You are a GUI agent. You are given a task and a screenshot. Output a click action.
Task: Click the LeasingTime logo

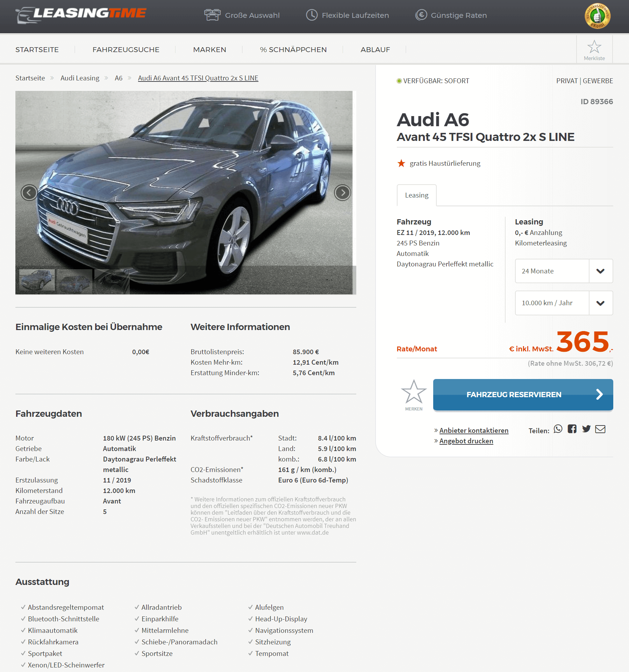tap(81, 15)
